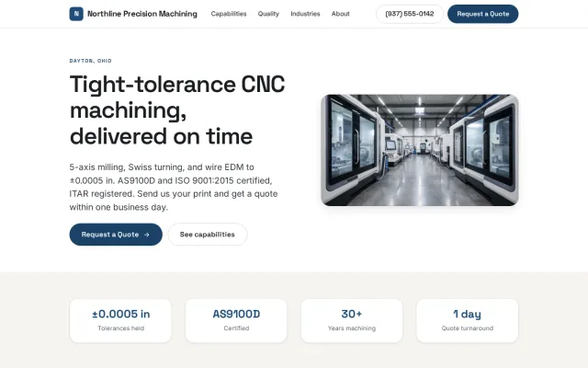This screenshot has height=368, width=588.
Task: Click the "Years machining" caption
Action: pos(352,328)
